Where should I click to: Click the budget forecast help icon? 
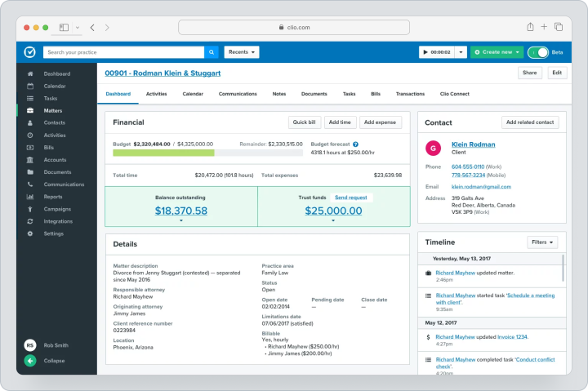coord(355,144)
